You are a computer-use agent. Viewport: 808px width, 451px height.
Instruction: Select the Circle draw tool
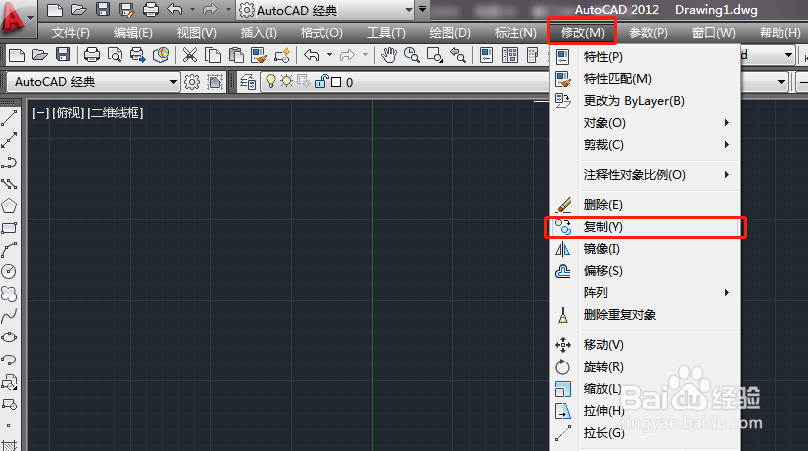[x=9, y=272]
